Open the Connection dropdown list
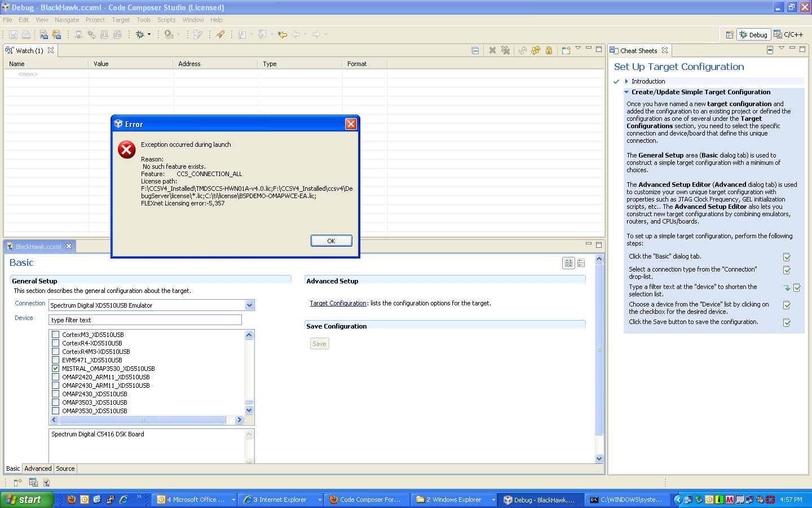 click(x=249, y=305)
